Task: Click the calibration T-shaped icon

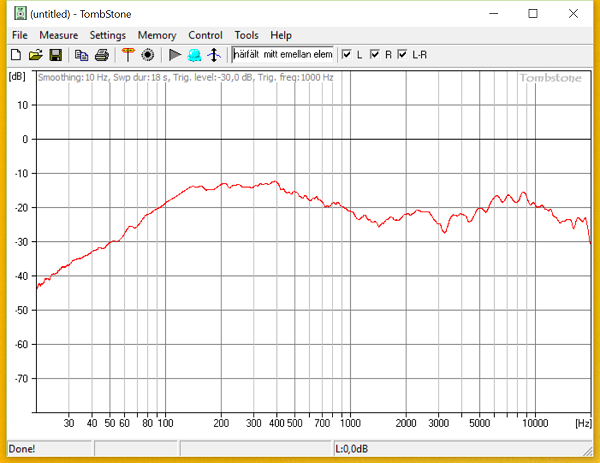Action: pos(128,55)
